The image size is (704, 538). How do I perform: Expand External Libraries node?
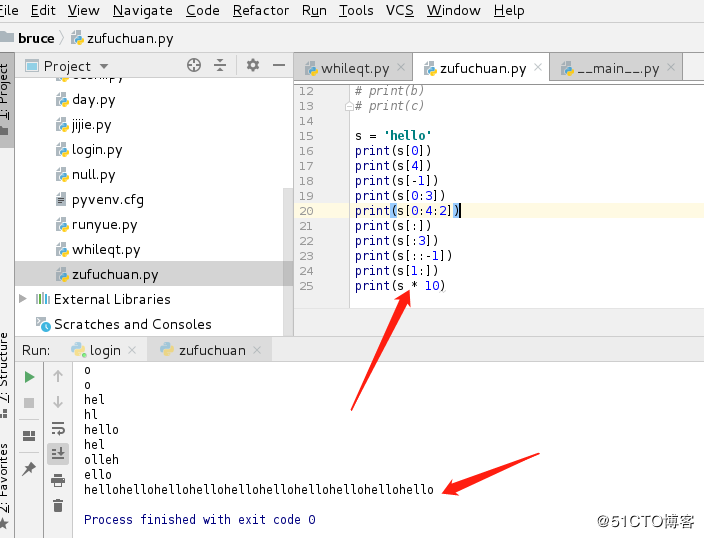[x=24, y=299]
